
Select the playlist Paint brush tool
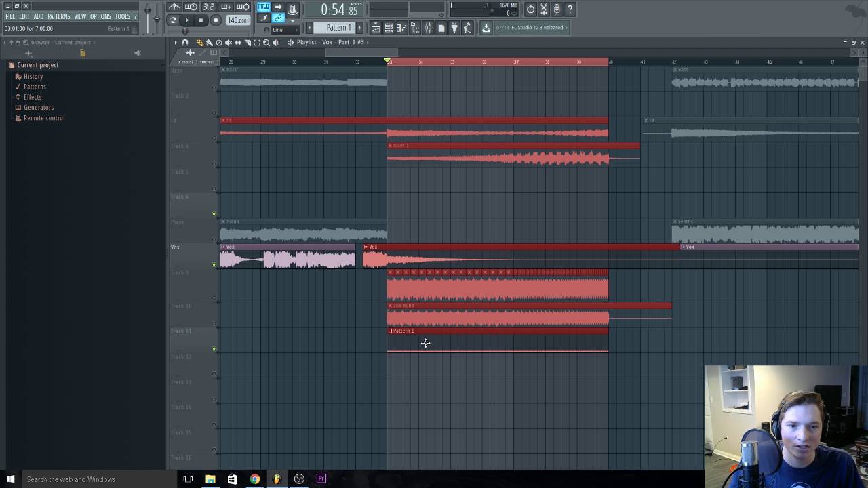209,43
